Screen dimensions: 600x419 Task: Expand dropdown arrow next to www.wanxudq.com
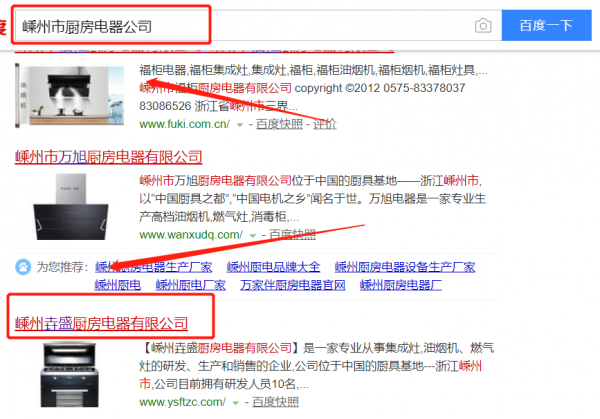point(253,235)
